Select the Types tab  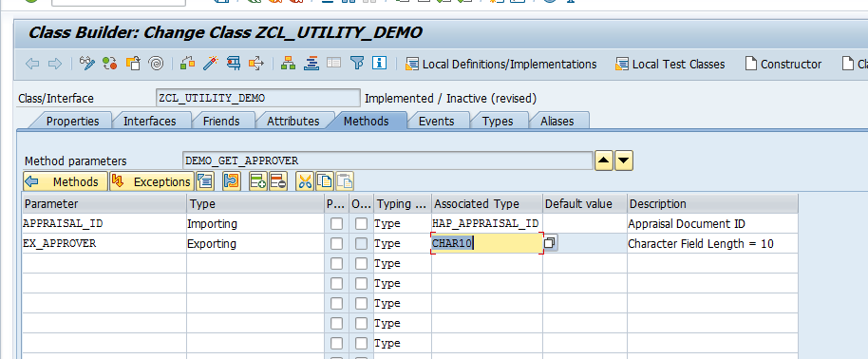498,121
